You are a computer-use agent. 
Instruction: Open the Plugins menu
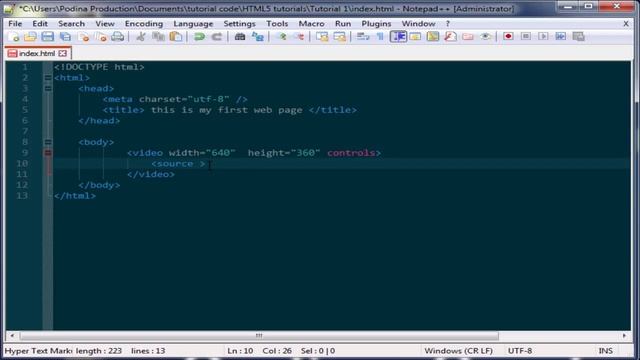pyautogui.click(x=376, y=24)
